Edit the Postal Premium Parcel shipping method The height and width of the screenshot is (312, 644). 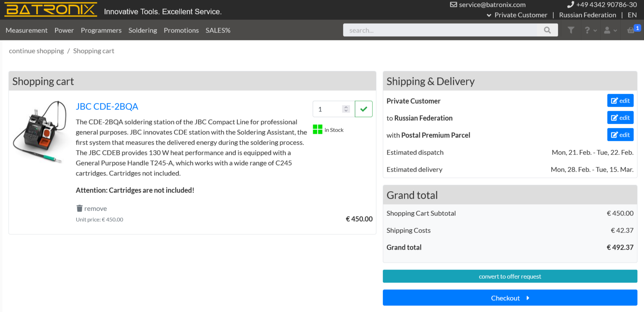[x=620, y=135]
